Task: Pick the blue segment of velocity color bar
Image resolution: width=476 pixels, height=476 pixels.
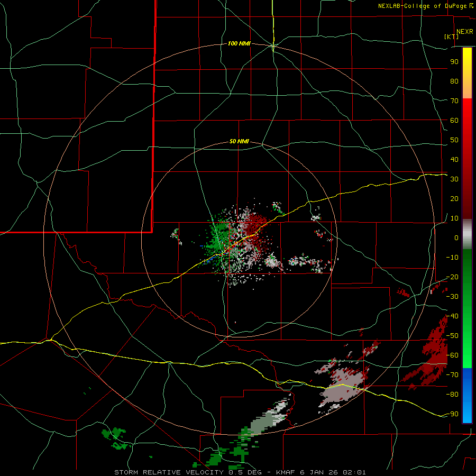Action: pos(467,396)
